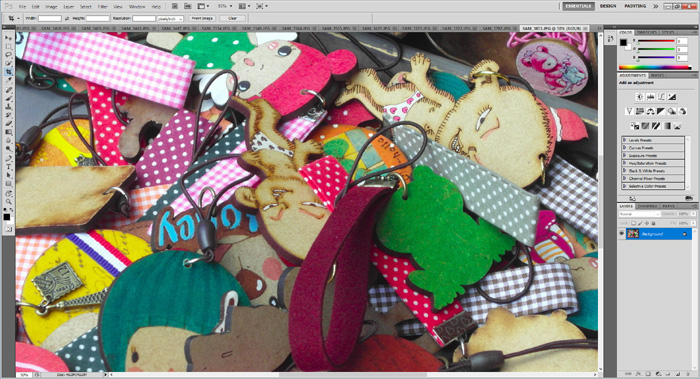Open the layer blend mode dropdown
700x379 pixels.
coord(639,214)
